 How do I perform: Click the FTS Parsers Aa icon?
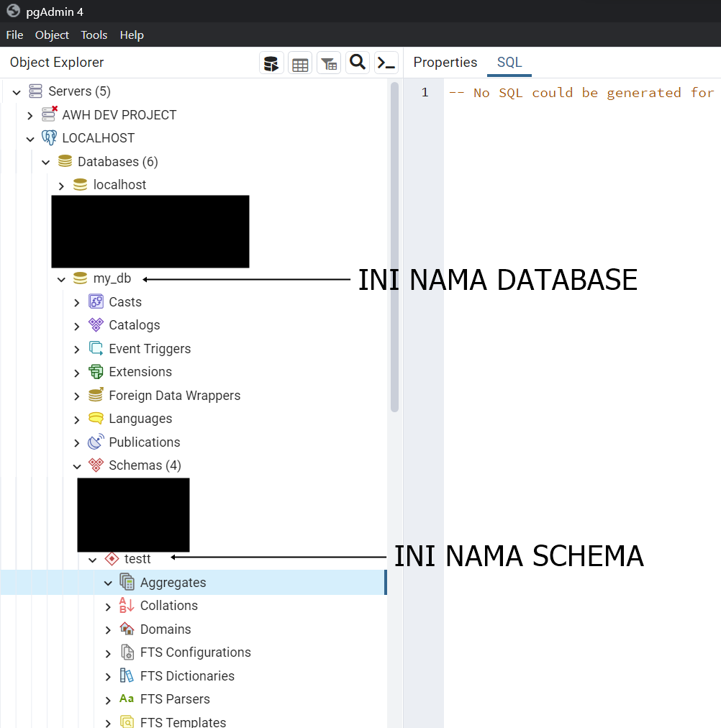pyautogui.click(x=127, y=699)
